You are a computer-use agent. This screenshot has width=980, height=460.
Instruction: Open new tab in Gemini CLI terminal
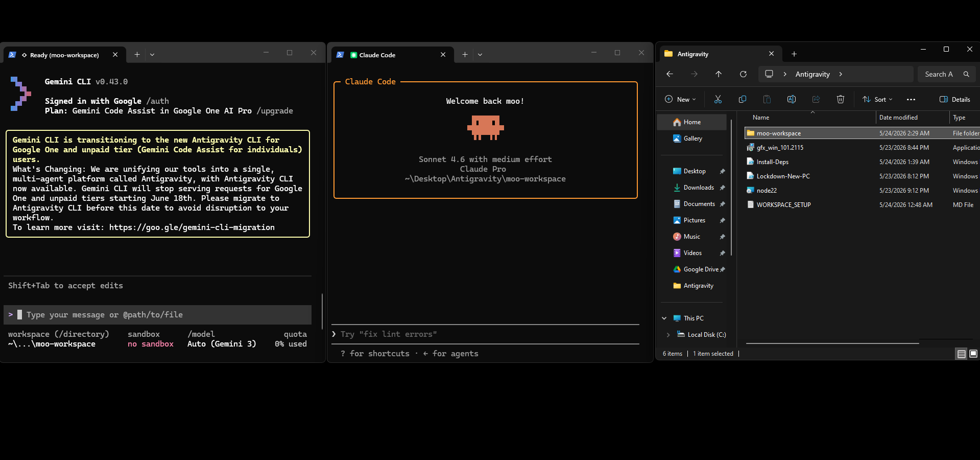pyautogui.click(x=137, y=54)
